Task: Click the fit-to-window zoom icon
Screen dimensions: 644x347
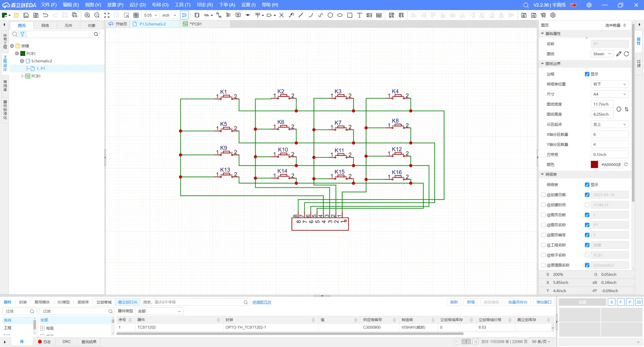Action: [x=107, y=15]
